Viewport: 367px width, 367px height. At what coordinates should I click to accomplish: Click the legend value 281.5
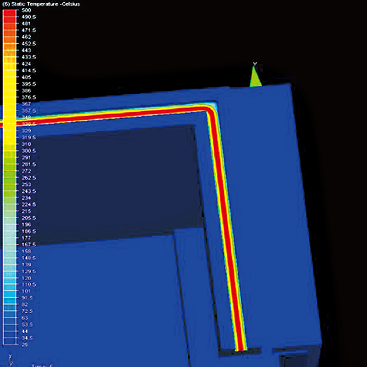29,164
